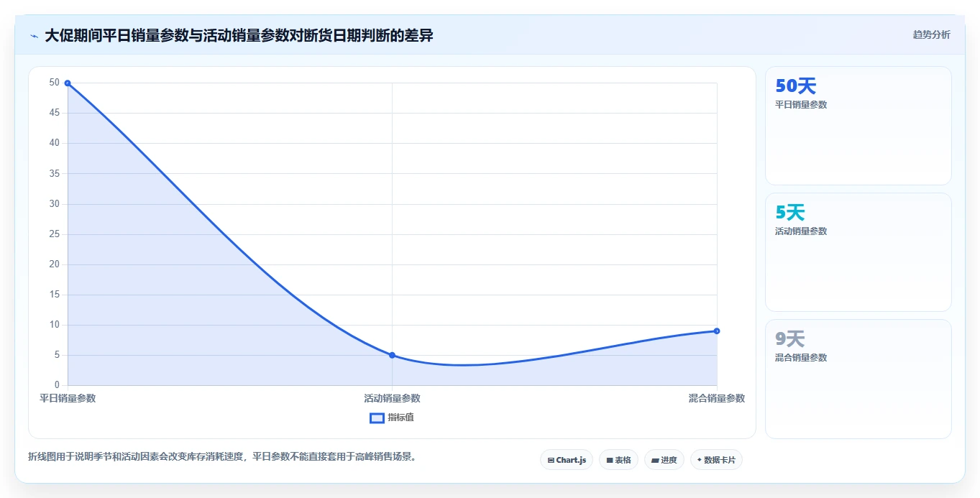
Task: Click the 5天 value card
Action: click(x=858, y=252)
